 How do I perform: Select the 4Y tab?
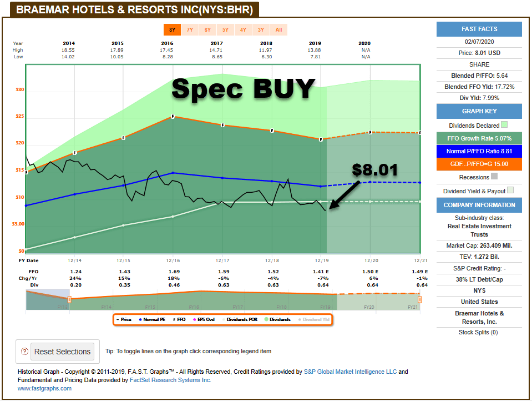pyautogui.click(x=243, y=31)
